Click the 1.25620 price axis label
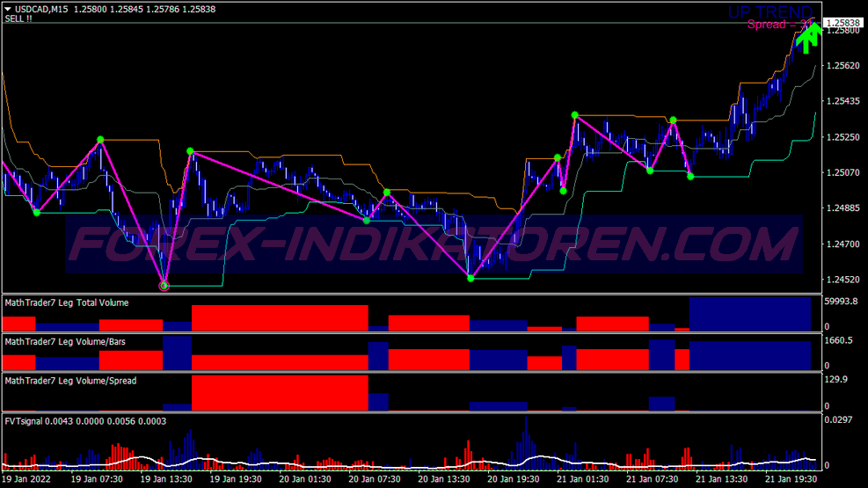The width and height of the screenshot is (868, 488). (x=842, y=66)
